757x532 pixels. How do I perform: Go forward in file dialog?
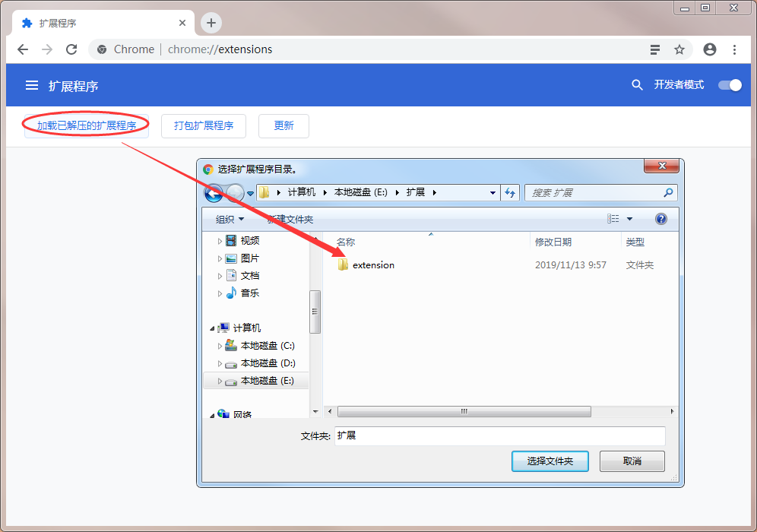(235, 193)
